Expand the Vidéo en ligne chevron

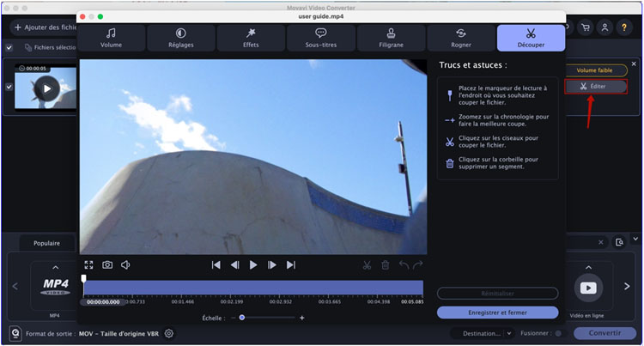(x=588, y=268)
